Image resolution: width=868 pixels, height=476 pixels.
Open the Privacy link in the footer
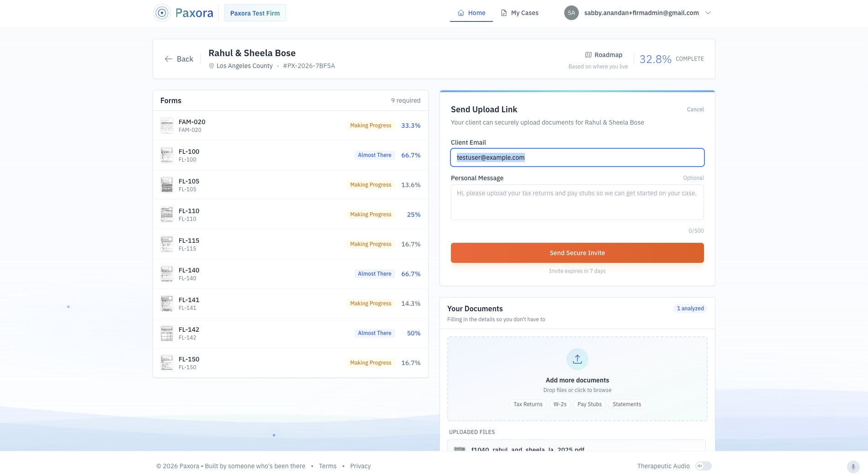360,466
